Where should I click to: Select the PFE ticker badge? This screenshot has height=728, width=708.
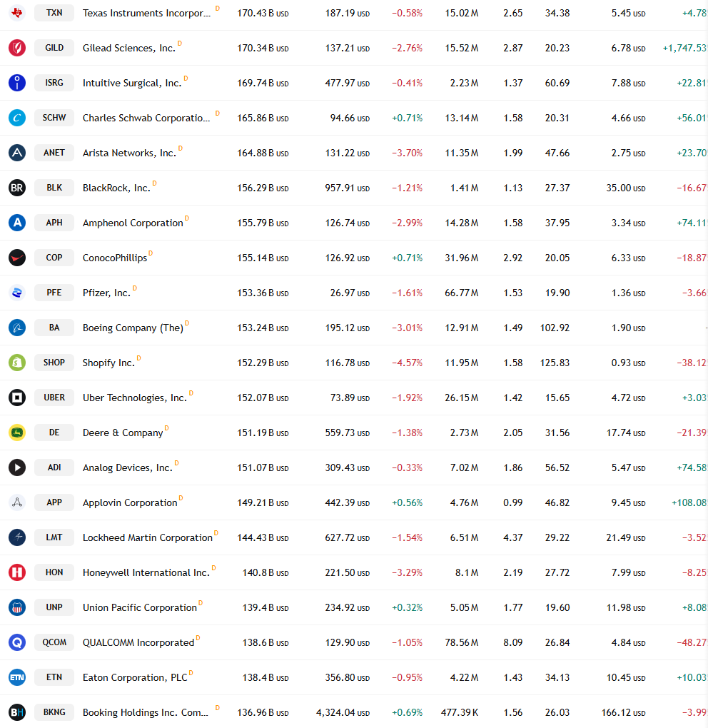tap(54, 293)
